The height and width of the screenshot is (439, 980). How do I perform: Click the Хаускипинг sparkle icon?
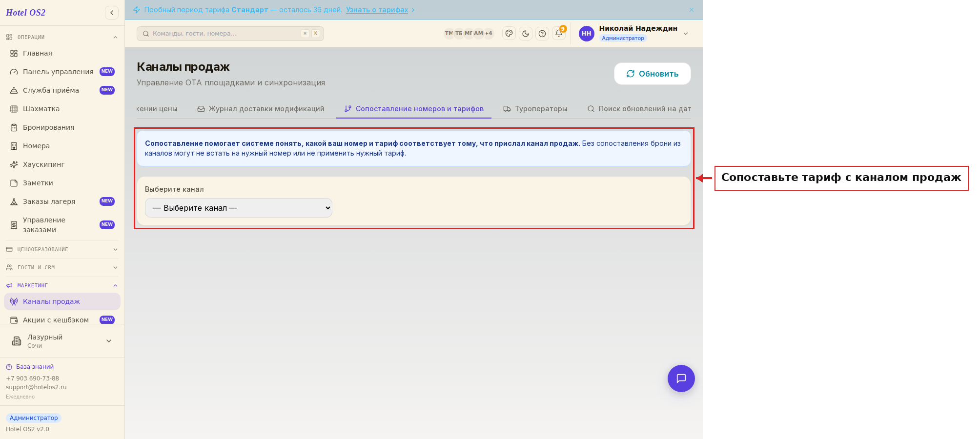click(14, 164)
